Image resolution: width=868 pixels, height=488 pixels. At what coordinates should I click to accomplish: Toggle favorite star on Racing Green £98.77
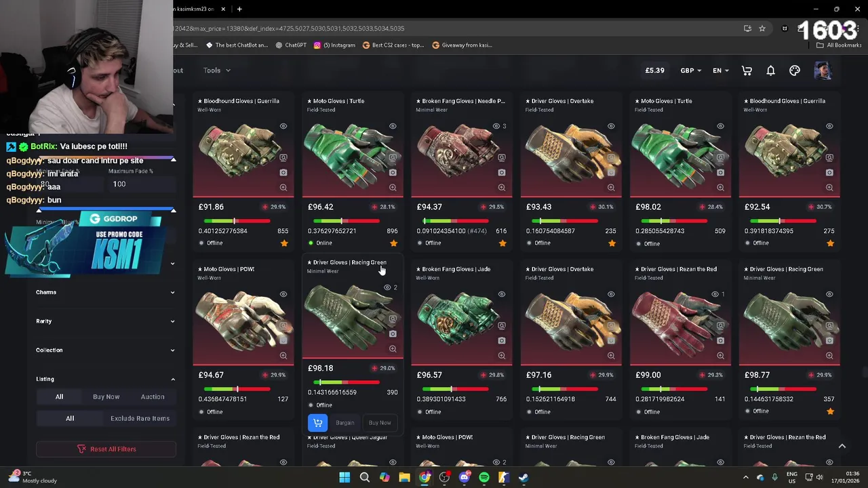pos(830,411)
